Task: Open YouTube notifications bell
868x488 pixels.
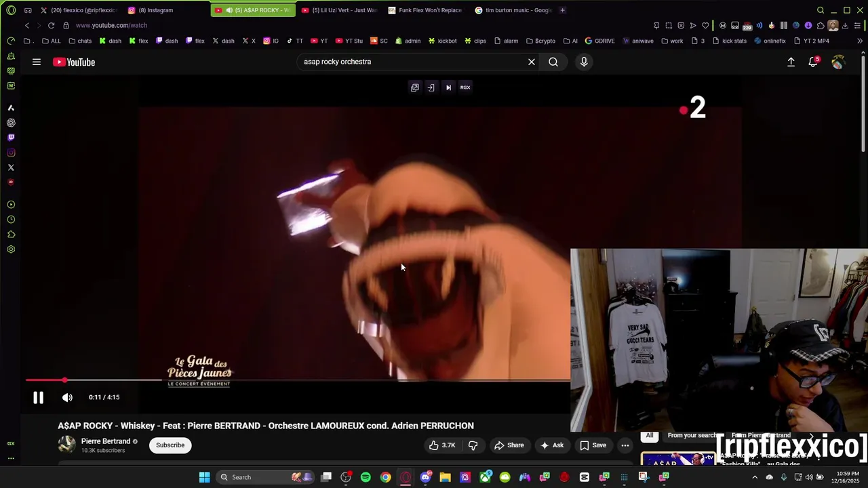Action: (813, 62)
